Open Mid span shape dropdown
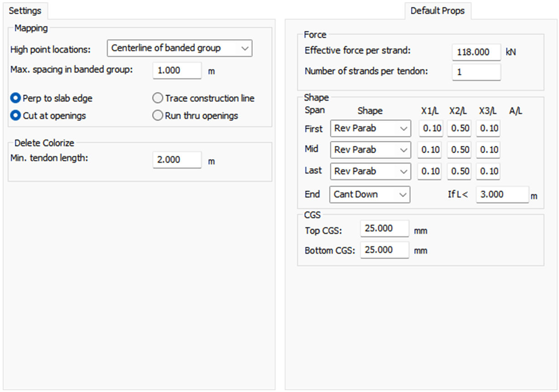Image resolution: width=559 pixels, height=392 pixels. click(370, 150)
